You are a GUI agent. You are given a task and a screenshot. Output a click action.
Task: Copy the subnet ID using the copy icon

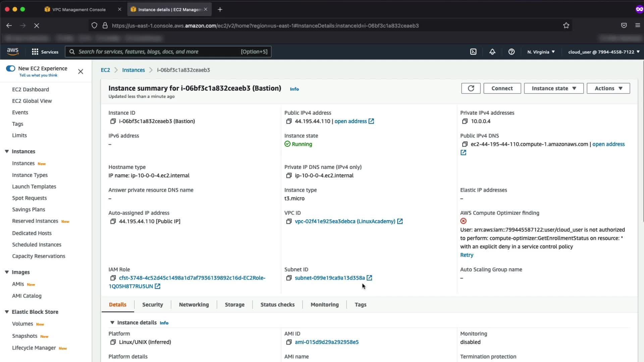(x=288, y=278)
